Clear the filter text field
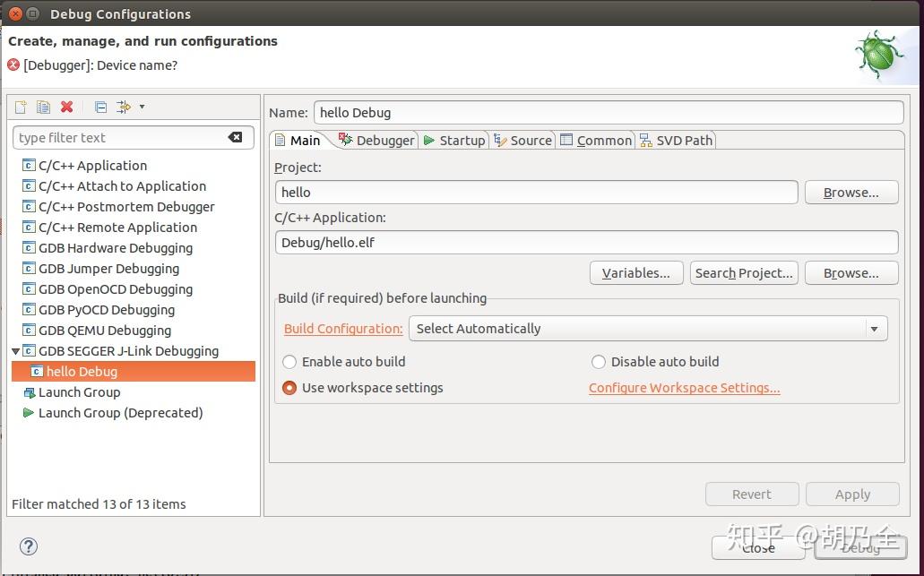 coord(236,137)
